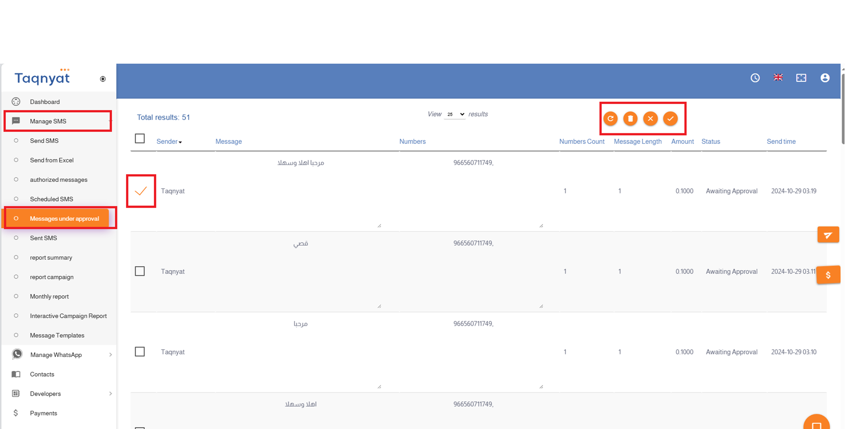Click the page vertical scrollbar thumb
Viewport: 868px width, 429px height.
coord(843,108)
